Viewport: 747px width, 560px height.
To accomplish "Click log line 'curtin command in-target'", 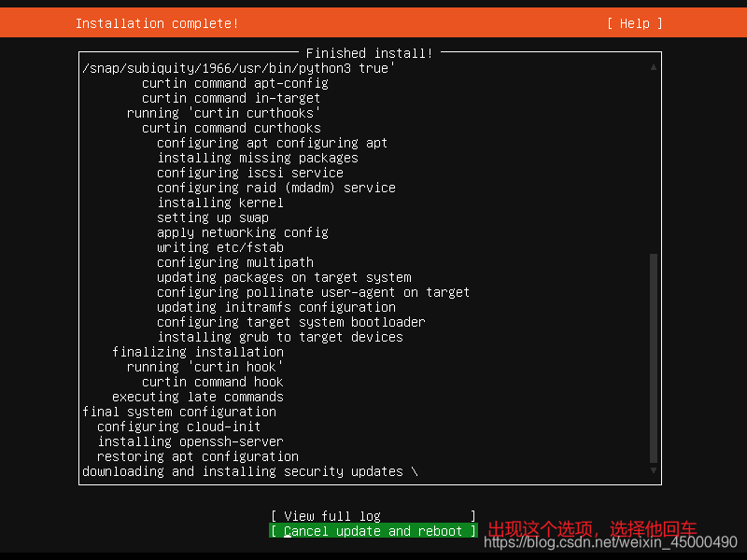I will [231, 98].
